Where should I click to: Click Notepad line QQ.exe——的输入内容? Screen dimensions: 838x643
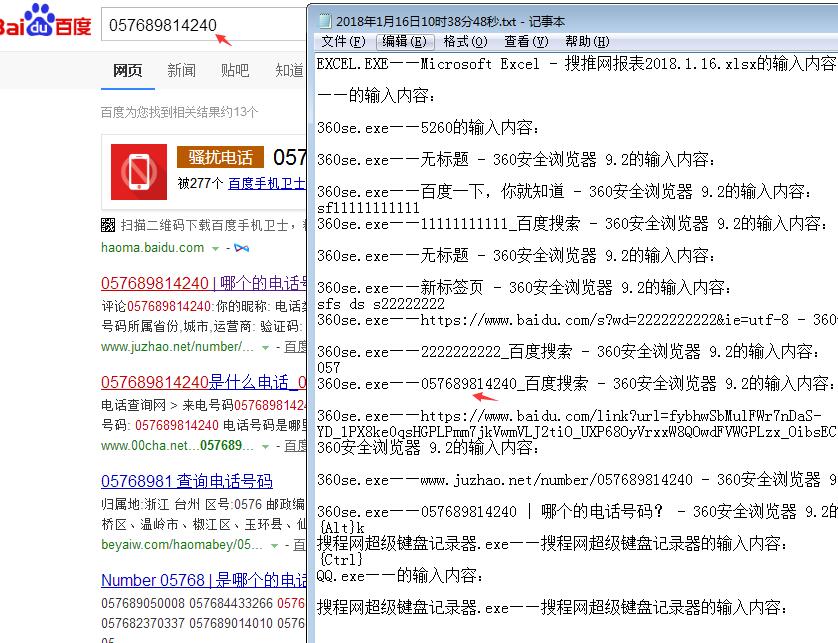coord(400,576)
